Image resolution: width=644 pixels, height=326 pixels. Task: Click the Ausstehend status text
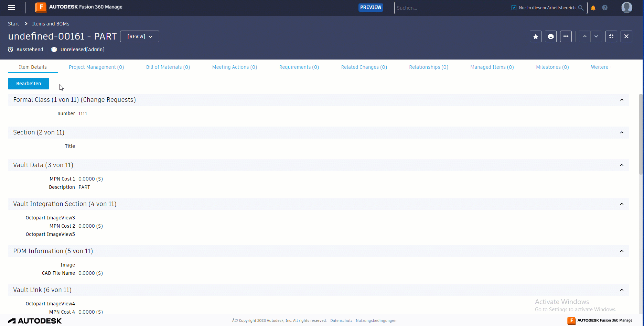coord(30,50)
